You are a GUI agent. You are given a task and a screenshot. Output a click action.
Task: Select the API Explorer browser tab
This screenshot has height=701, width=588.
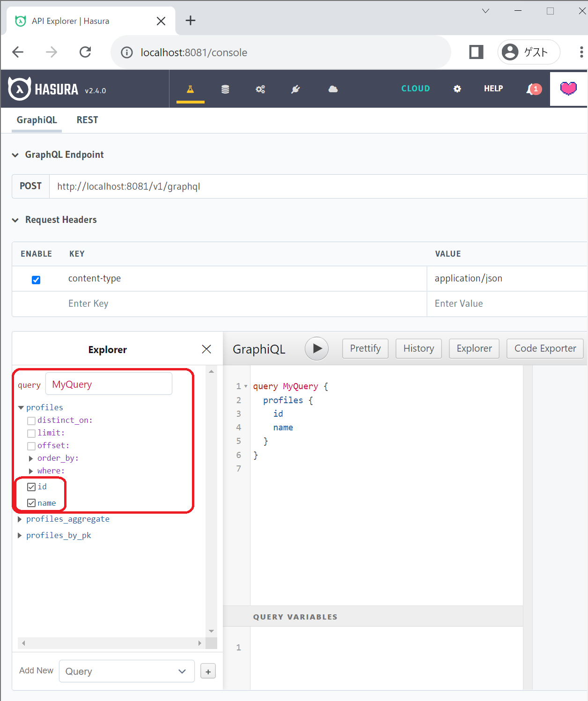coord(91,21)
